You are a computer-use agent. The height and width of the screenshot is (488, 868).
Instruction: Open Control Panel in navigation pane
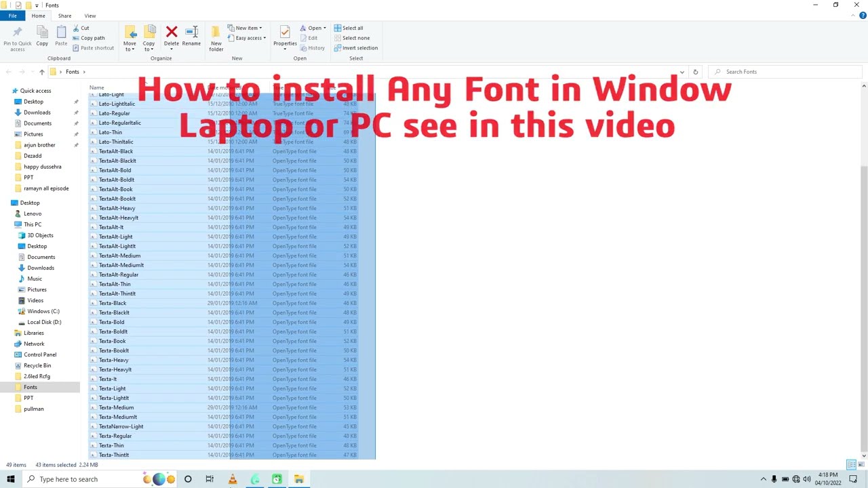[x=40, y=354]
